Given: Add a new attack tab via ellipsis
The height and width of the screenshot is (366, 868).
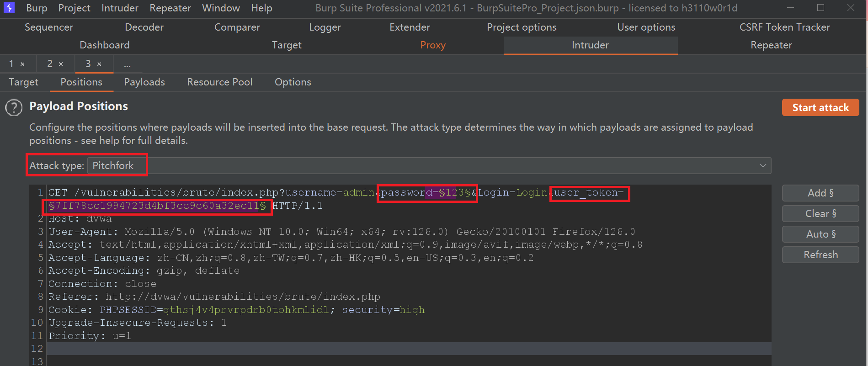Looking at the screenshot, I should point(127,65).
